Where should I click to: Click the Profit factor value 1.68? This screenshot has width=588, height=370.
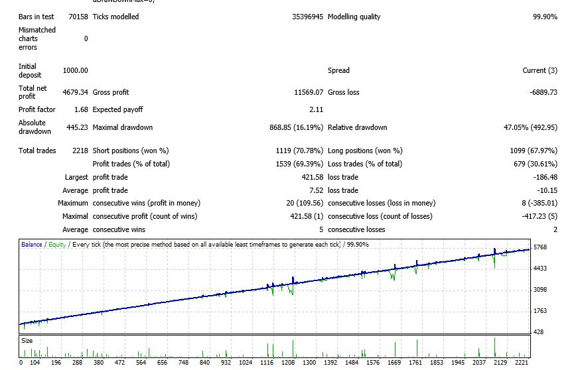[80, 110]
